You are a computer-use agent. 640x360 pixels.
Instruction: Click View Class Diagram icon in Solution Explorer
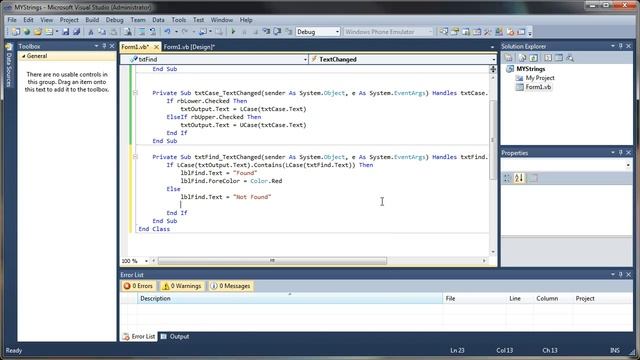[x=570, y=58]
